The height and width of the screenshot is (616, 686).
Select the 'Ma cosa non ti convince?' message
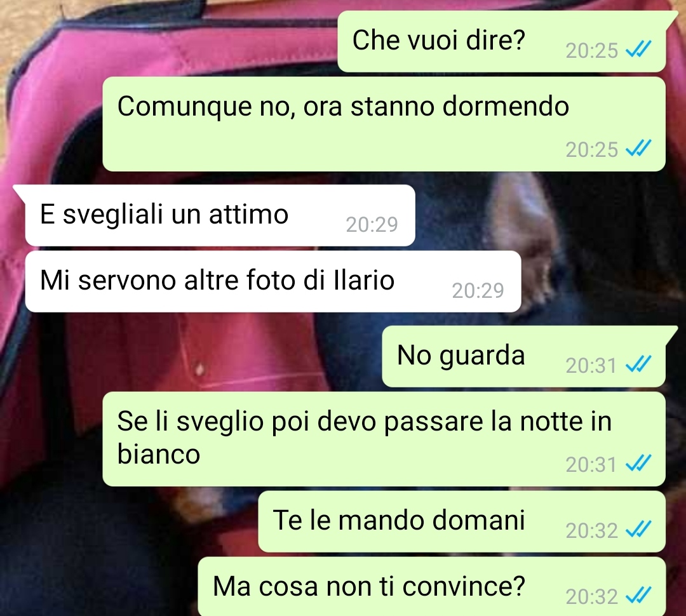point(431,586)
